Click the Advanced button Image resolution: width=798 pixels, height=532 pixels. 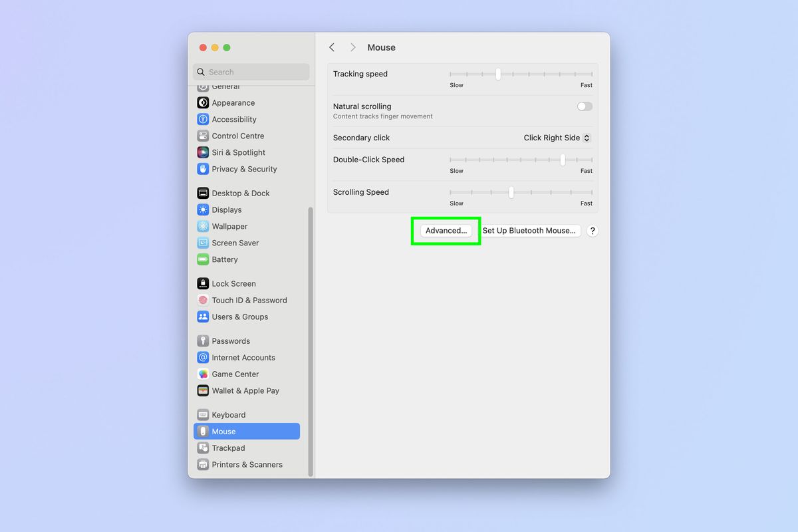coord(445,231)
